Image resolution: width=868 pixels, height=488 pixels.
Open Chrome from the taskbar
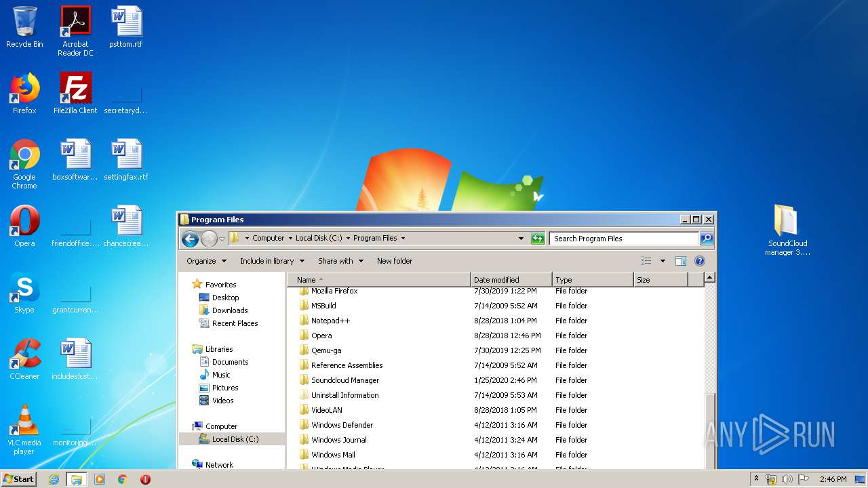123,479
